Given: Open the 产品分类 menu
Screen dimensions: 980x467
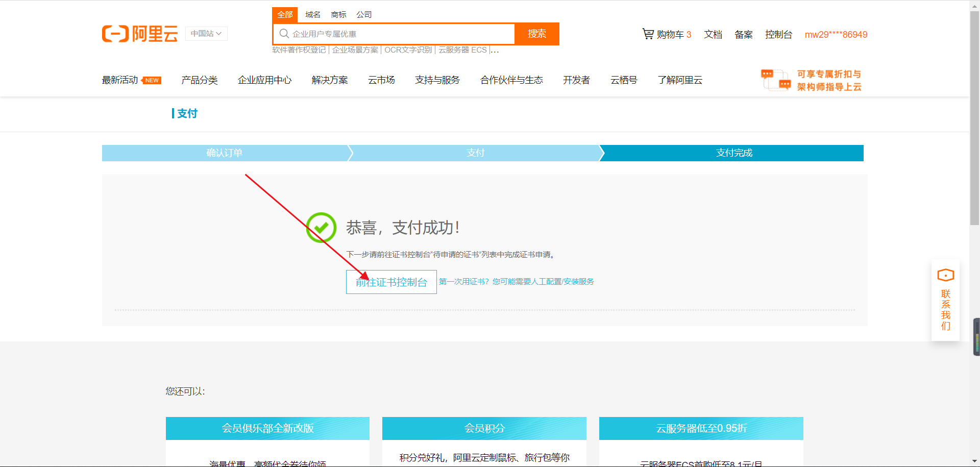Looking at the screenshot, I should [199, 80].
